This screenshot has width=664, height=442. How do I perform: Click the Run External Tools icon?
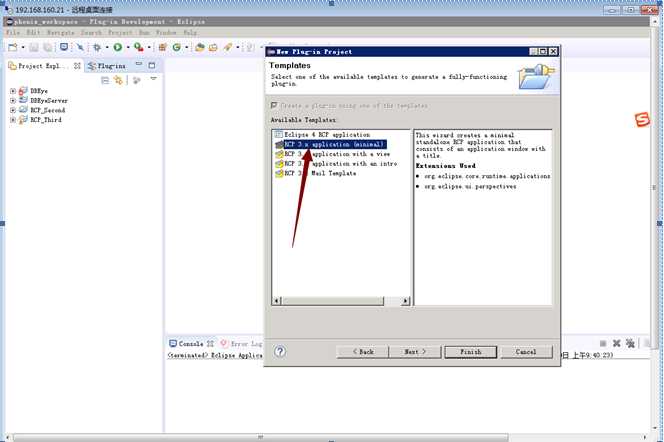[x=138, y=47]
